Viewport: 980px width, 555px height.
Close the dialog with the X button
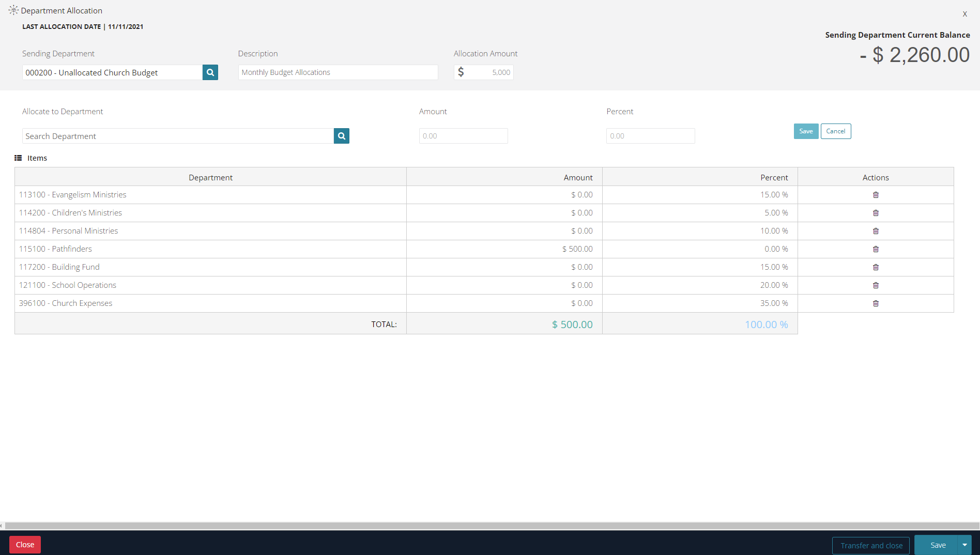point(964,14)
